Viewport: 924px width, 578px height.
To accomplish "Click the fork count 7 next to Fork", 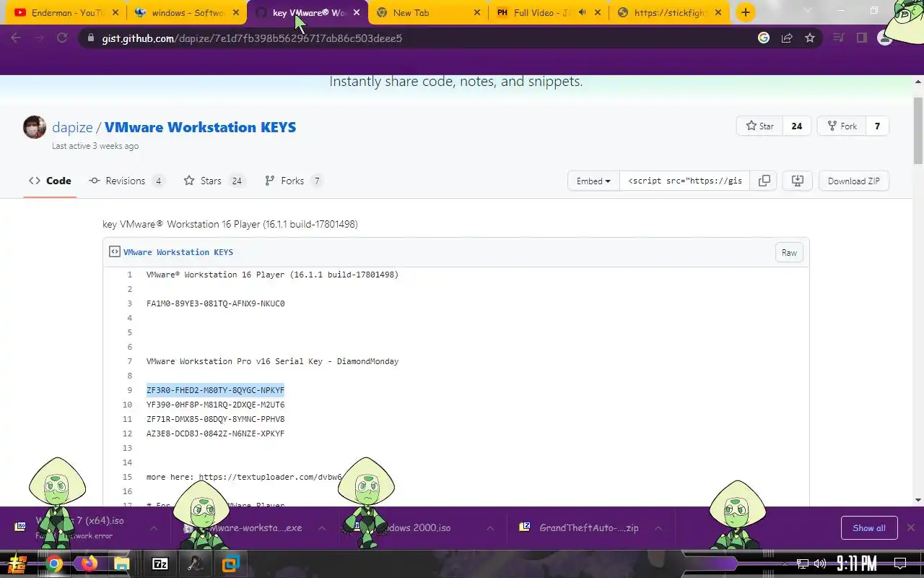I will pyautogui.click(x=877, y=126).
